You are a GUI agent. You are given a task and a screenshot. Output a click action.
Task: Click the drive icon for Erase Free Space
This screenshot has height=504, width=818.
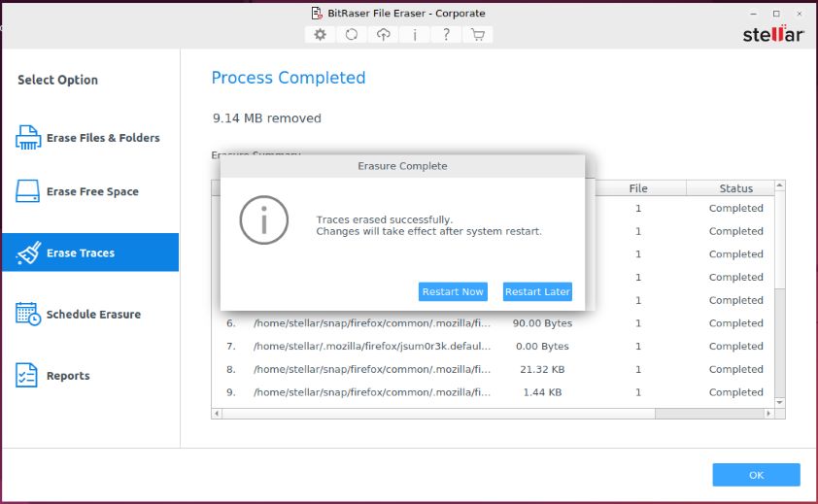pyautogui.click(x=27, y=191)
